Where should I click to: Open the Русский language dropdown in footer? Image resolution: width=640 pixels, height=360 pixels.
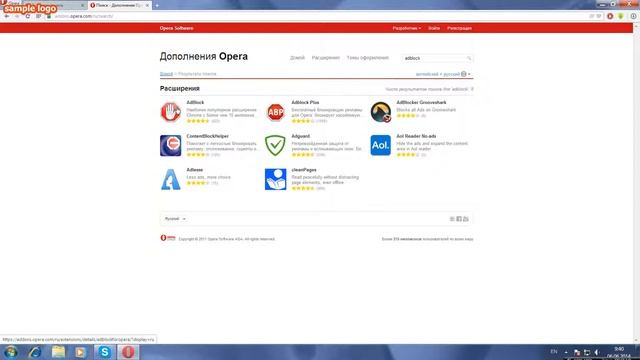175,219
